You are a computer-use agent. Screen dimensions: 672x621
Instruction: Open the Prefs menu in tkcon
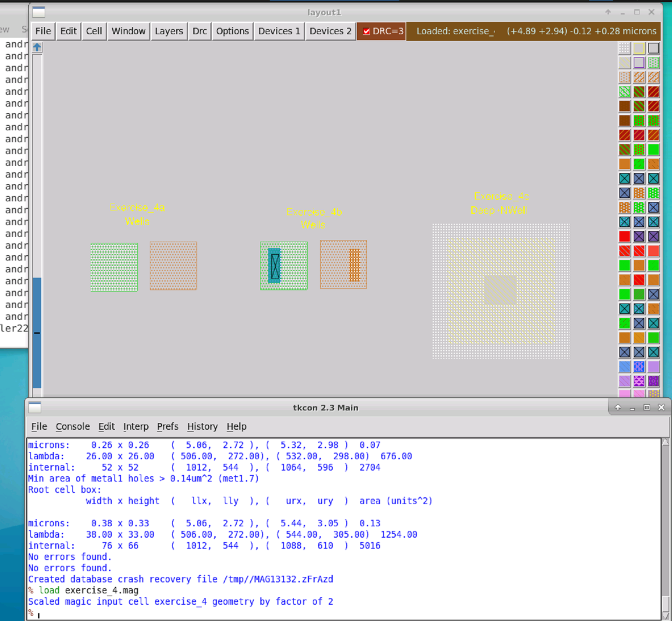tap(167, 426)
